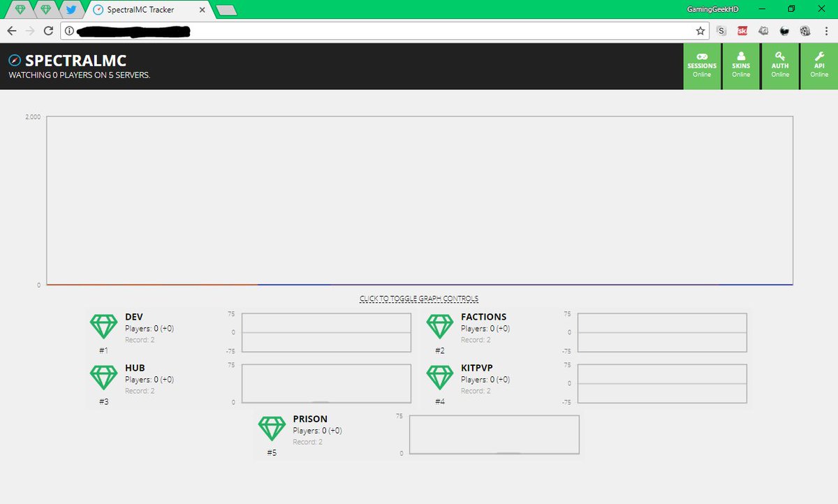
Task: Click the DEV player history mini graph
Action: tap(326, 332)
